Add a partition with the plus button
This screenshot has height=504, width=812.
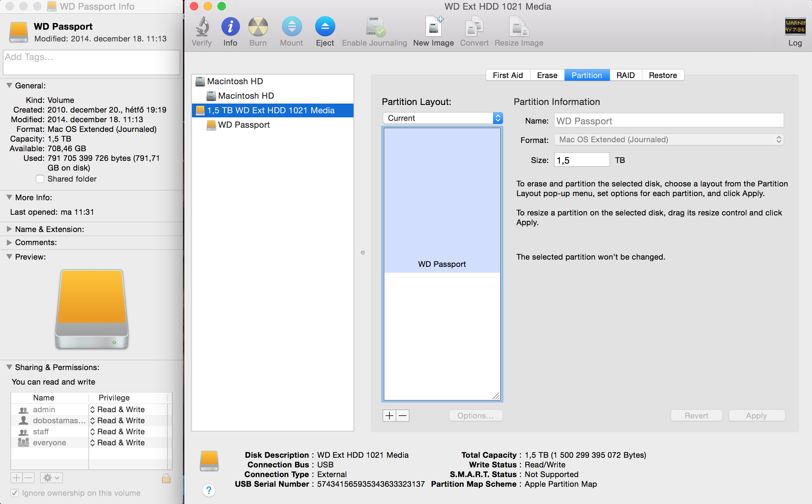click(389, 416)
